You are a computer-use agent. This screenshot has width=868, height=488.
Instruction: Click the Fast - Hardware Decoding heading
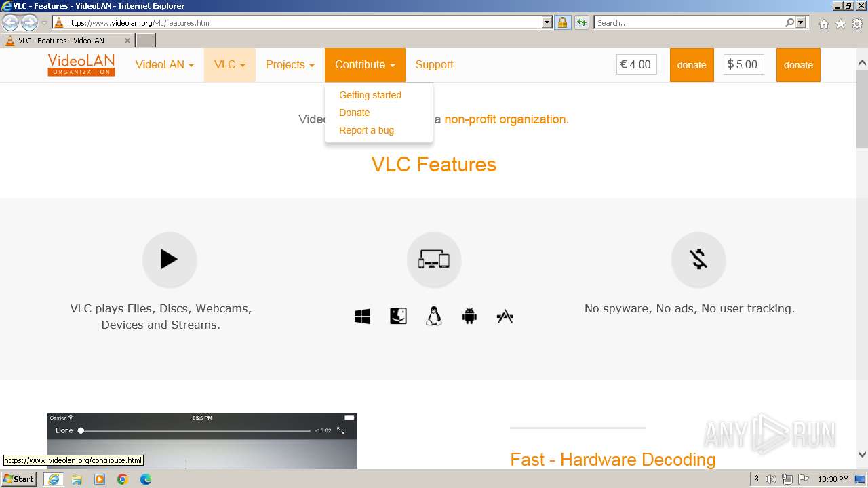click(613, 460)
